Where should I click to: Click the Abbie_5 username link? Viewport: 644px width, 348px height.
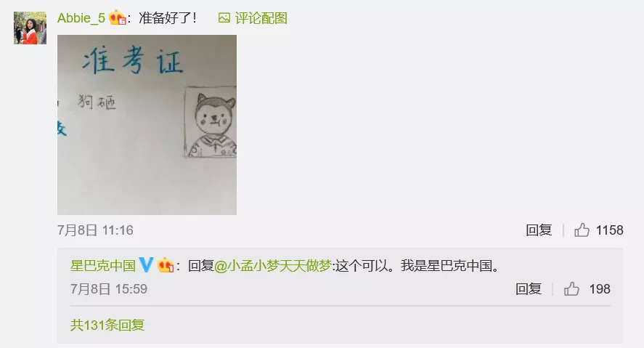(x=81, y=18)
